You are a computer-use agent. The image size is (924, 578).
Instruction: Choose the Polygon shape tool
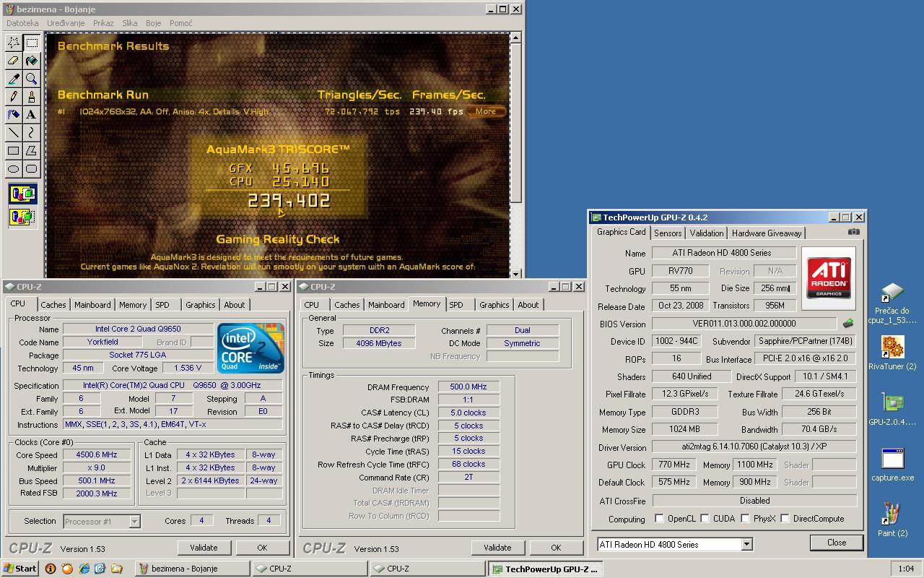[31, 151]
